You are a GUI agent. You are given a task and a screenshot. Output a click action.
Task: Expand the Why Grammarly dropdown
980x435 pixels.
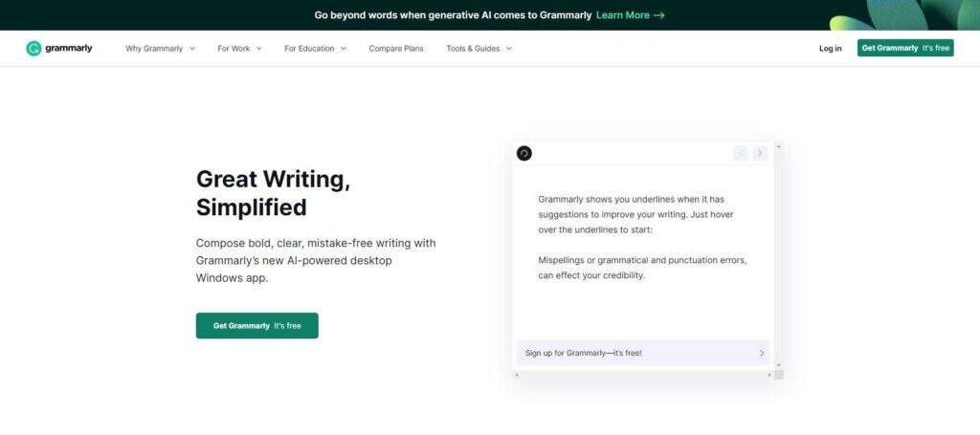pos(160,49)
